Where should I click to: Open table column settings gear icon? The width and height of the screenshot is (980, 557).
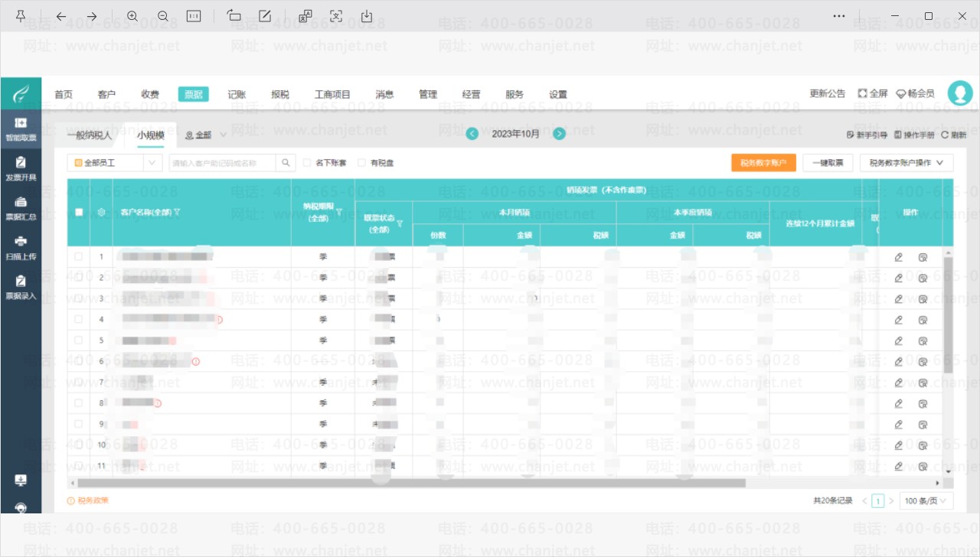(102, 212)
